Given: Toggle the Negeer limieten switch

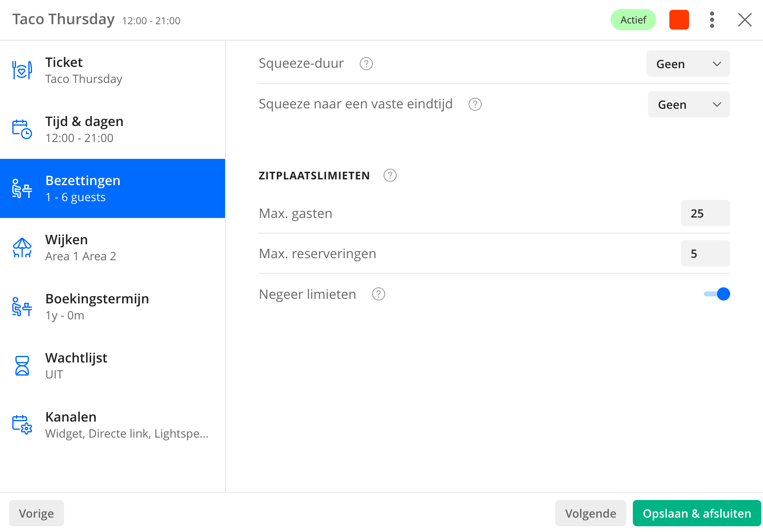Looking at the screenshot, I should point(717,294).
